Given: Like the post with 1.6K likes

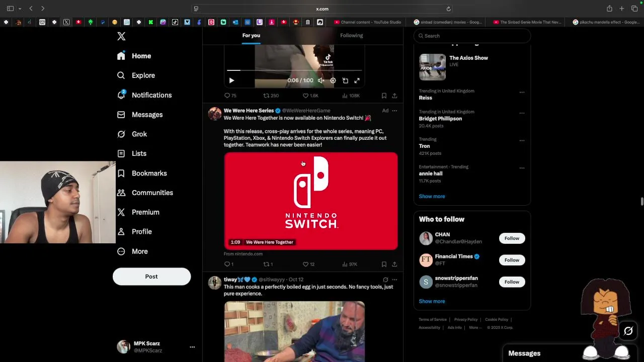Looking at the screenshot, I should pos(310,96).
